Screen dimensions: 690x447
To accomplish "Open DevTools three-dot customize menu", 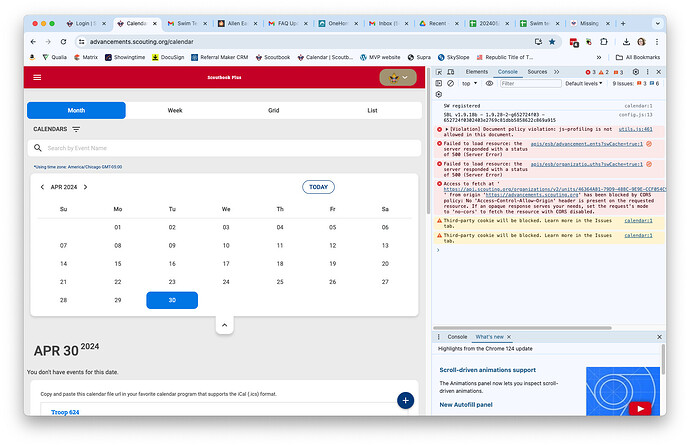I will [647, 72].
